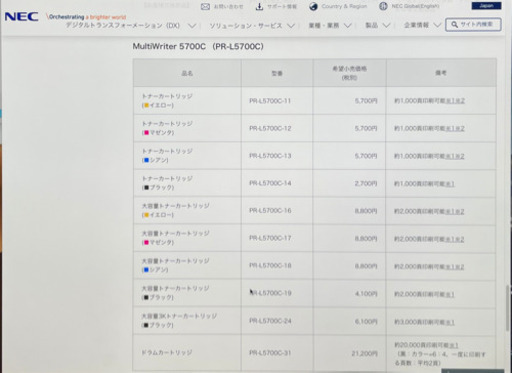Click the 5,700円 price in the PR-L5700C-11 row
Viewport: 512px width, 373px height.
coord(366,101)
